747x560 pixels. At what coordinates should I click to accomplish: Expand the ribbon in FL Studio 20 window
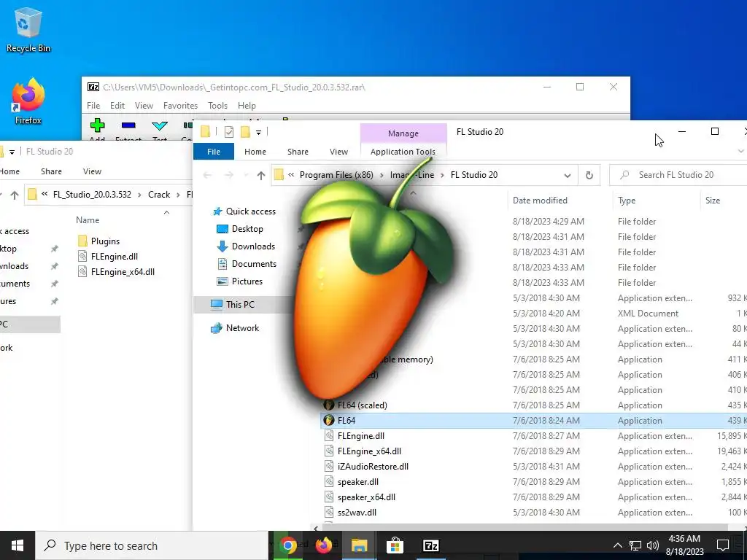[x=741, y=152]
